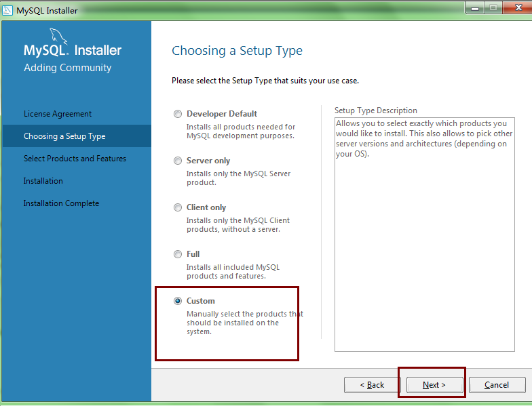This screenshot has width=532, height=406.
Task: Minimize the MySQL Installer window
Action: coord(475,8)
